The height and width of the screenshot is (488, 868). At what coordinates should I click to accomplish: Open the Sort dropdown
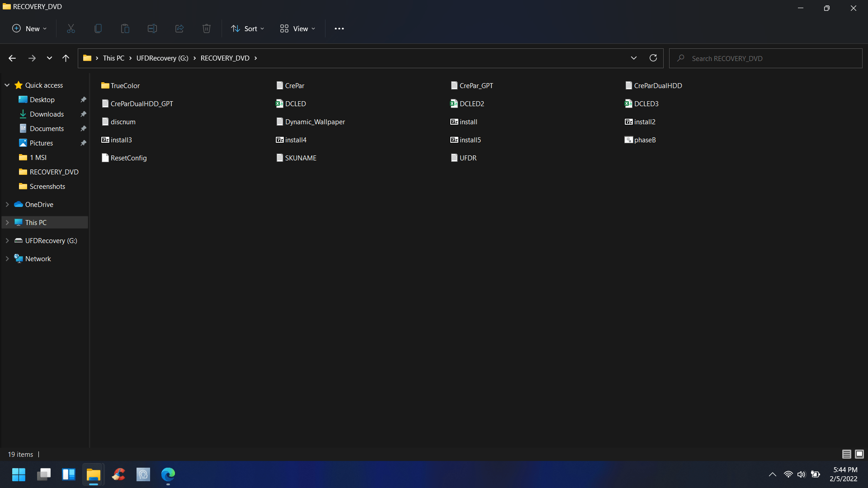247,28
